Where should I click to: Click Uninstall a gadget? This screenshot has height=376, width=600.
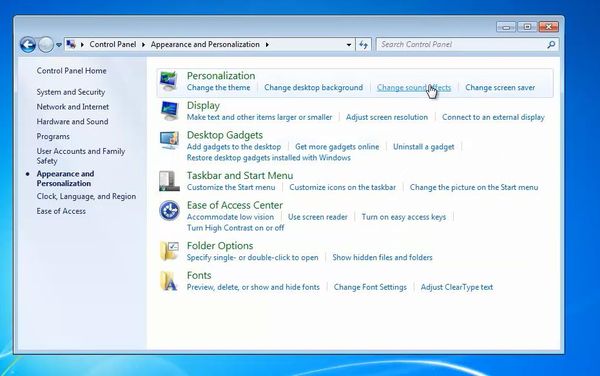[x=424, y=147]
